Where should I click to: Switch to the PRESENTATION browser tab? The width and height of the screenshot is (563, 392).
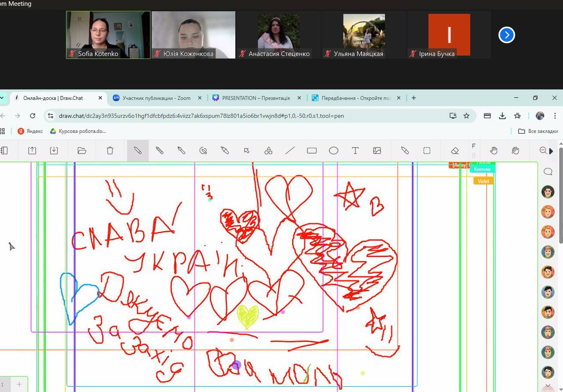click(256, 98)
